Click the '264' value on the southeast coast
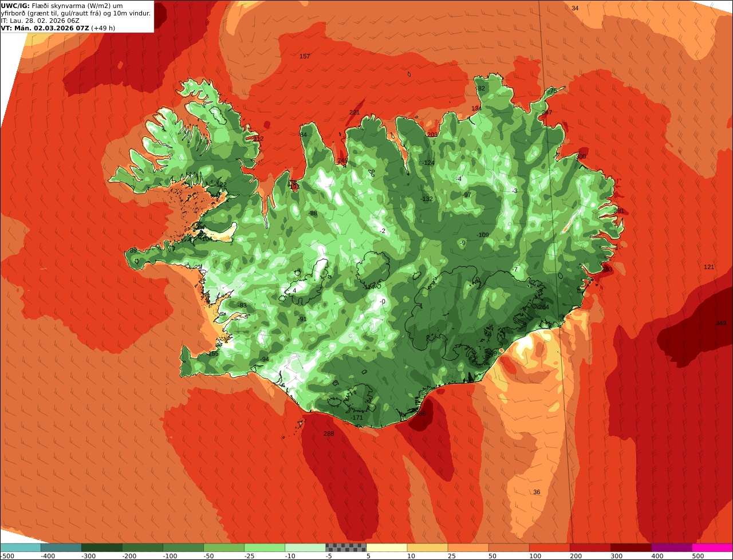Image resolution: width=733 pixels, height=560 pixels. point(543,307)
